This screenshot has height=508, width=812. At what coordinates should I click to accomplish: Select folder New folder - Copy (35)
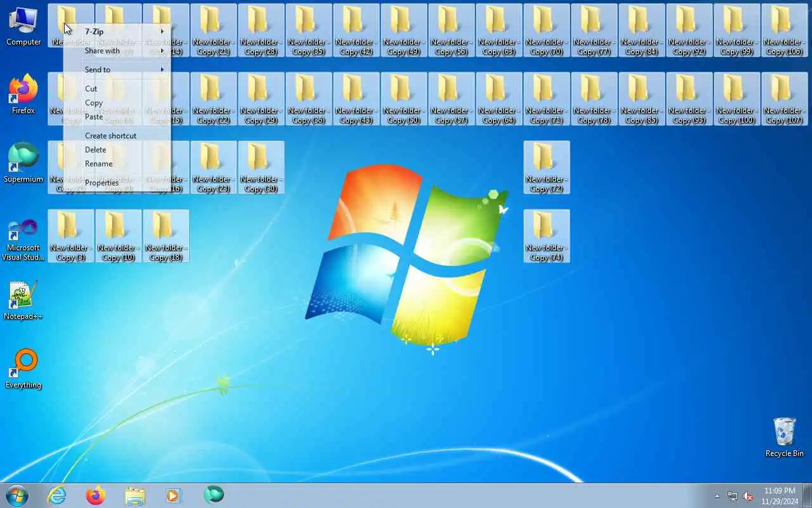309,30
